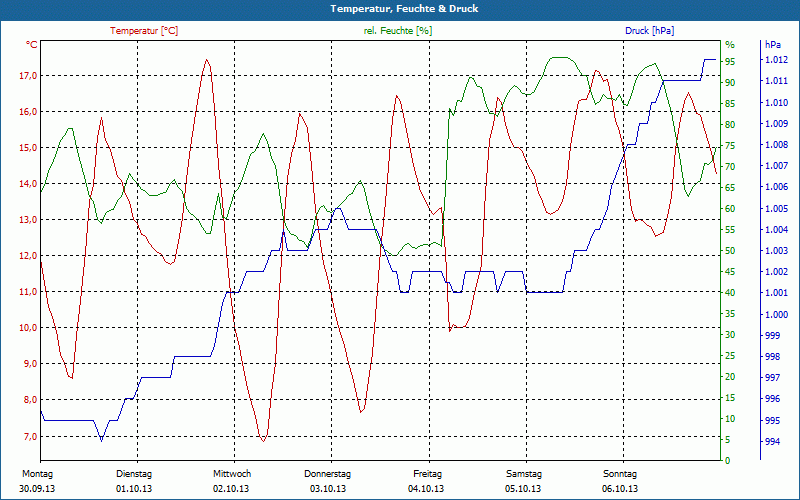Click the '25' humidity axis value
The height and width of the screenshot is (500, 800).
(730, 356)
